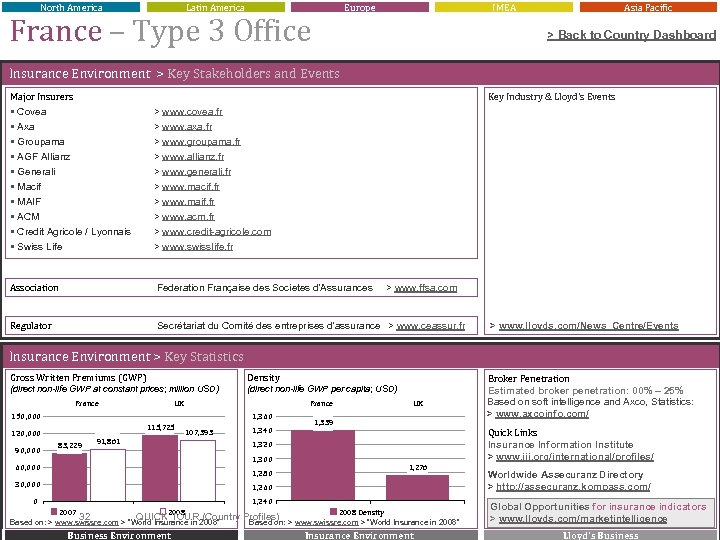Click the Quick Links heading
The image size is (720, 540).
coord(512,433)
